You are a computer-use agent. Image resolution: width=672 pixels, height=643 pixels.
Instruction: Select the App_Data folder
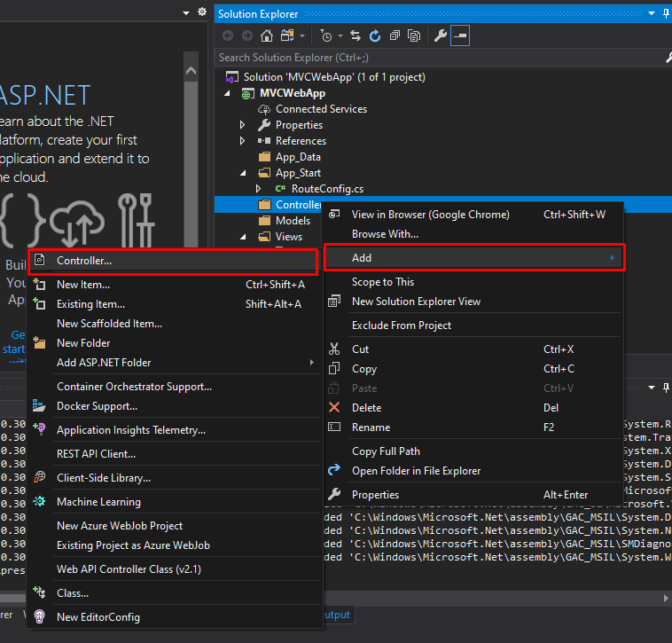(298, 157)
